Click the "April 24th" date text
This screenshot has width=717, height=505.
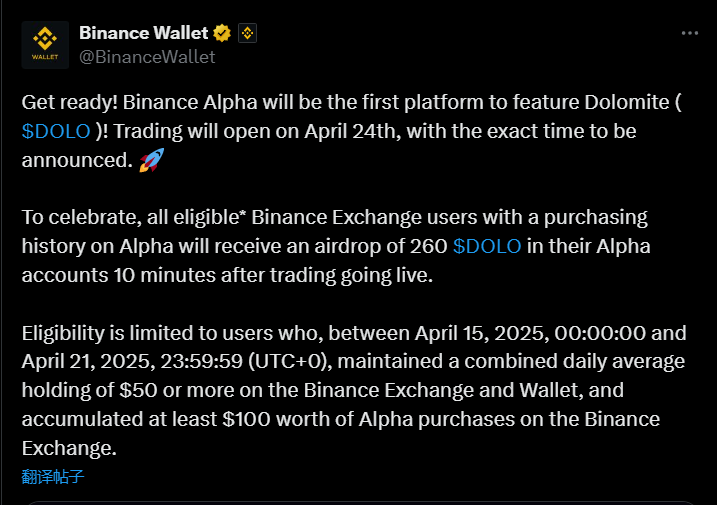tap(350, 131)
